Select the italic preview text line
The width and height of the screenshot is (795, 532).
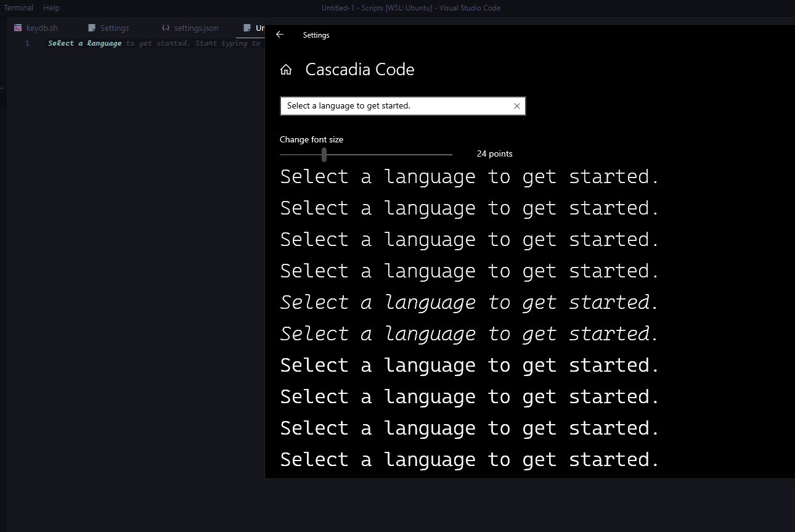(468, 302)
